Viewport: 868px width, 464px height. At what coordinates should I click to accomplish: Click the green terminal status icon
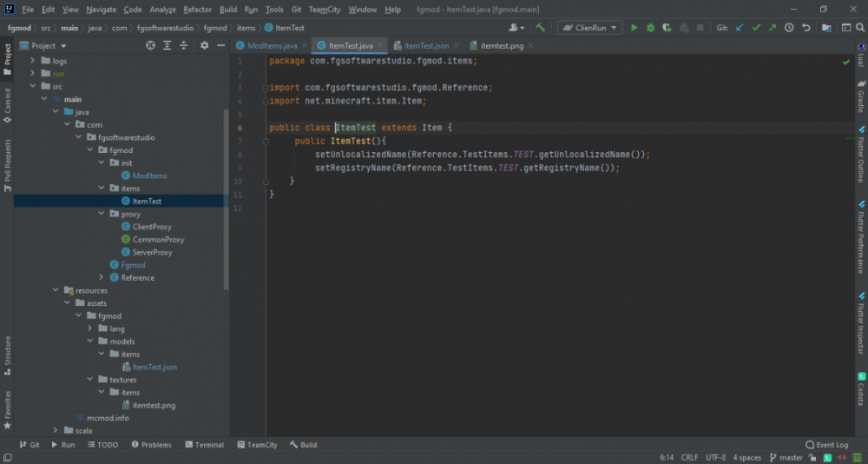tap(827, 458)
